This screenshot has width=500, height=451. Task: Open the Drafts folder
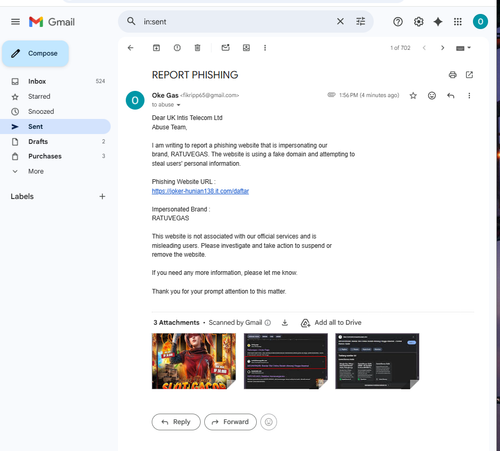[x=55, y=141]
